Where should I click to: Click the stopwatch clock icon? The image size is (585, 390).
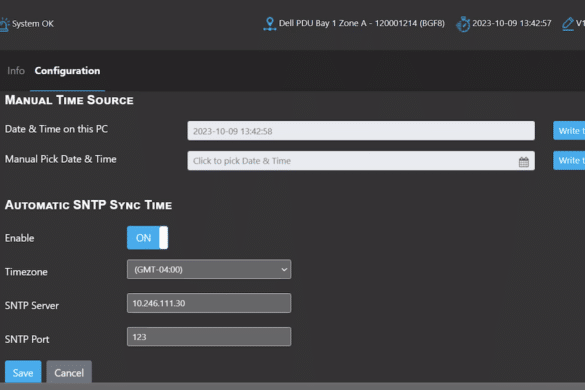[463, 24]
